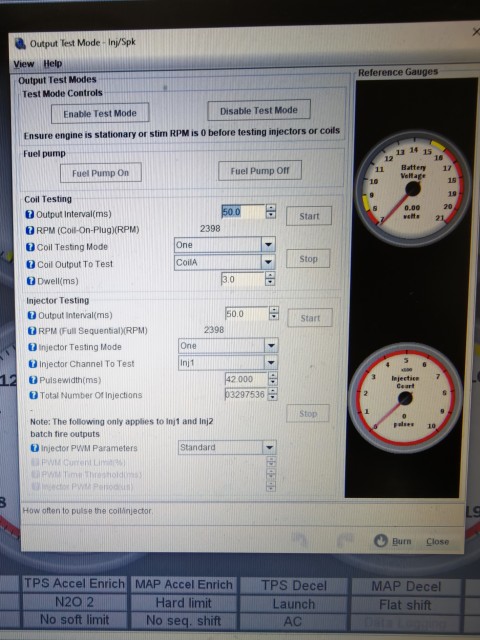Open help icon for Pulsewidth(ms)

[x=33, y=380]
